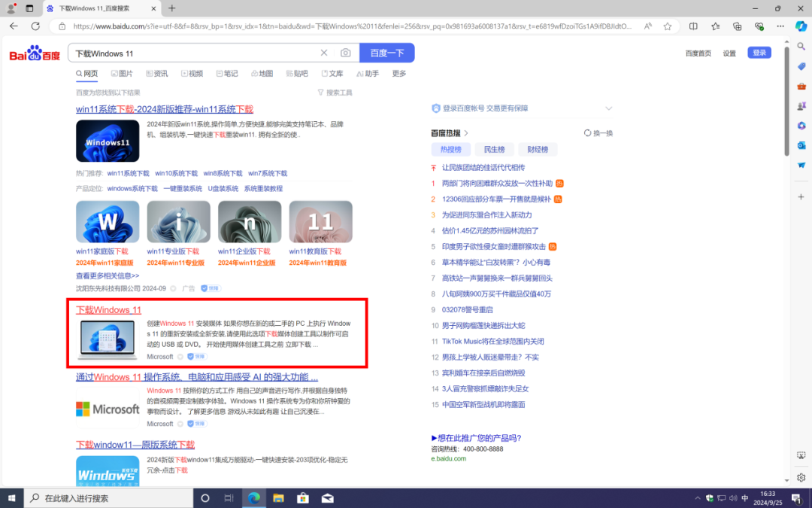Open the collections icon in the toolbar
This screenshot has height=508, width=812.
pos(737,26)
